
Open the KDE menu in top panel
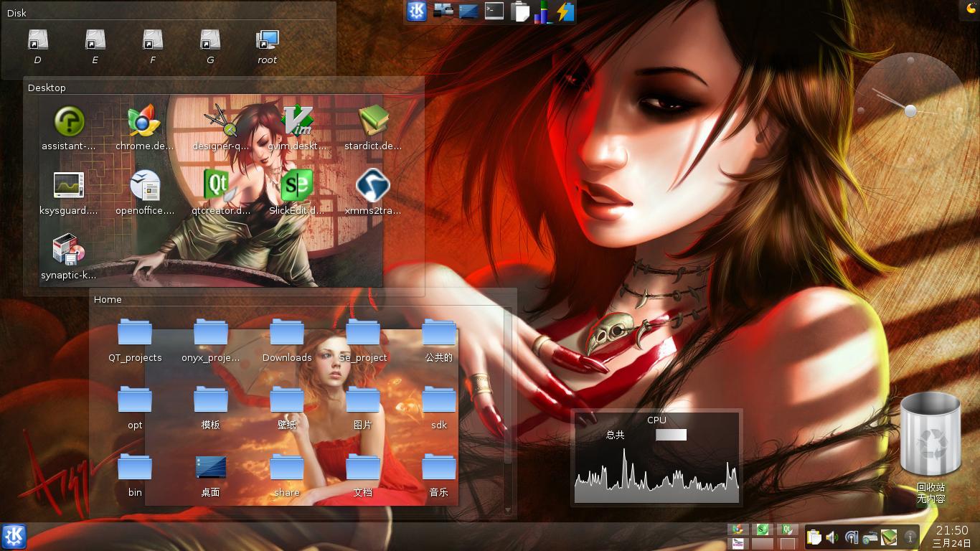[x=417, y=11]
